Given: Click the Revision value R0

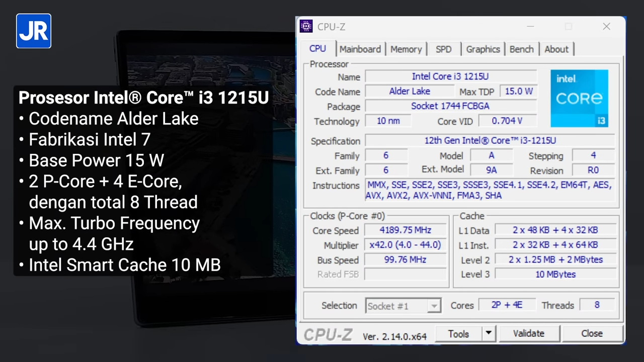Looking at the screenshot, I should (594, 170).
